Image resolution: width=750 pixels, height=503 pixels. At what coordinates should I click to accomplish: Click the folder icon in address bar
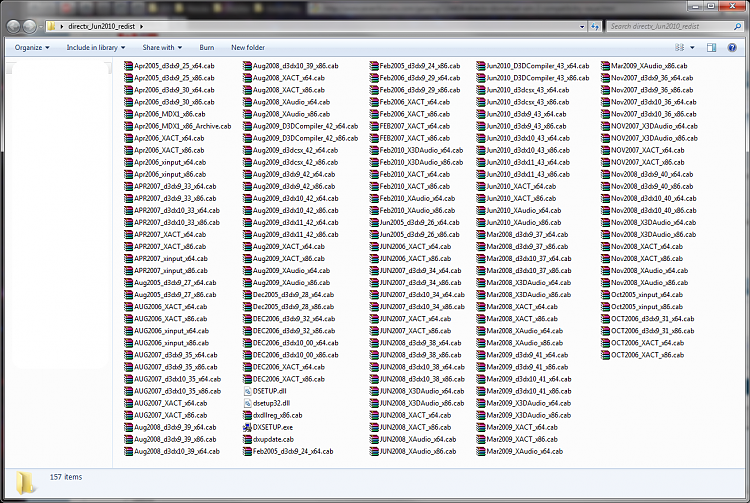pyautogui.click(x=51, y=26)
